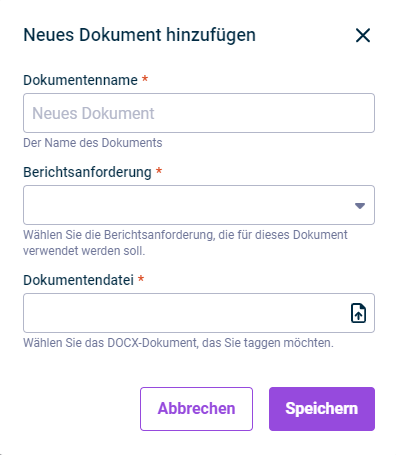Click the Berichtsanforderung field label
The height and width of the screenshot is (455, 396).
[x=87, y=172]
